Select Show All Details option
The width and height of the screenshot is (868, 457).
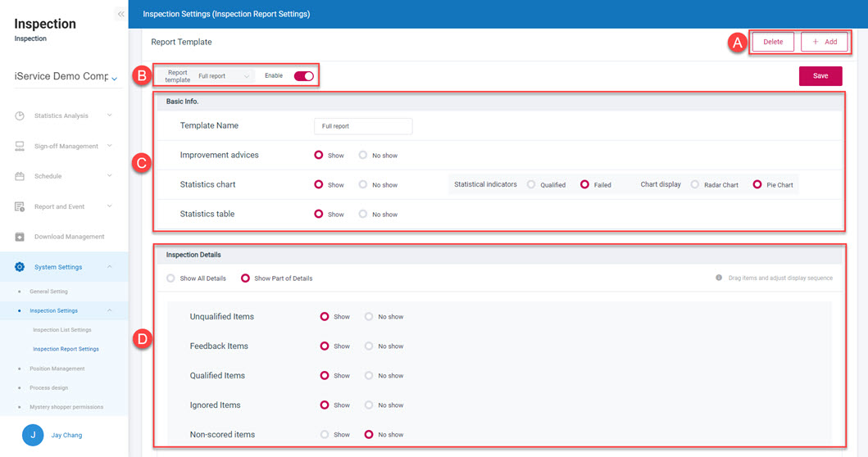tap(171, 278)
